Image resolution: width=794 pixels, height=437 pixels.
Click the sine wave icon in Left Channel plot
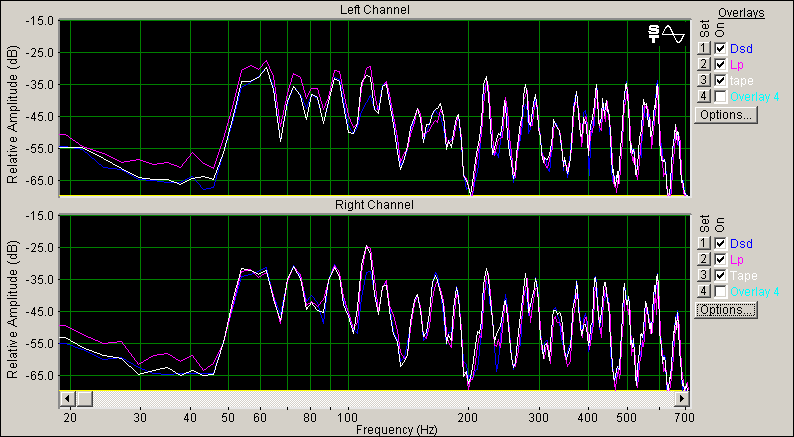[x=673, y=34]
